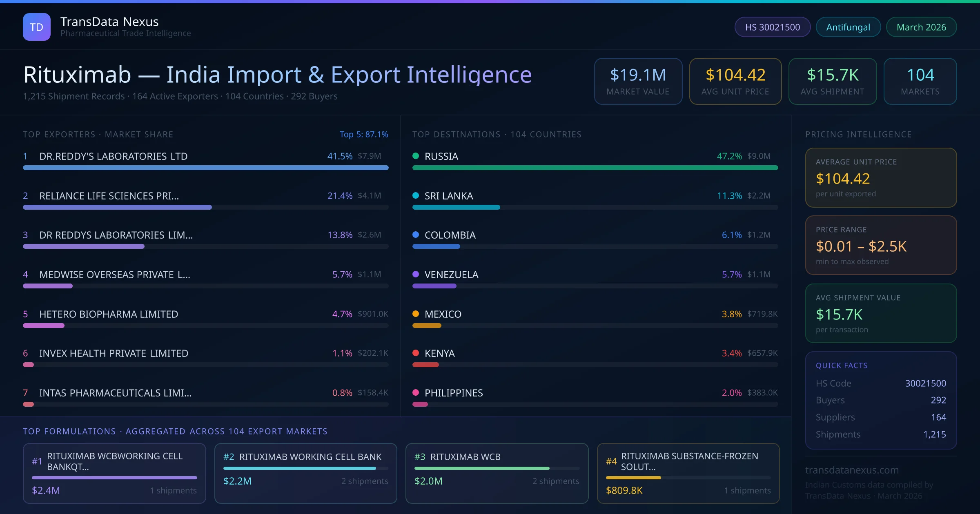Select the Russia destination bullet marker

point(416,156)
